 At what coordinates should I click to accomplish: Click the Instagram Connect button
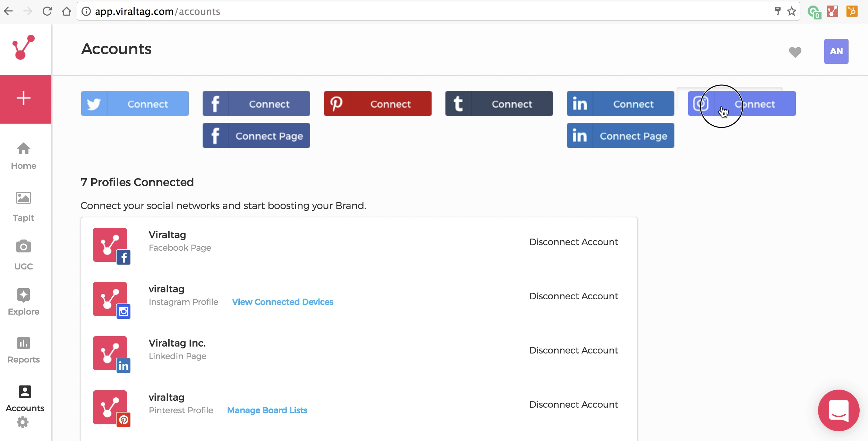pos(742,103)
